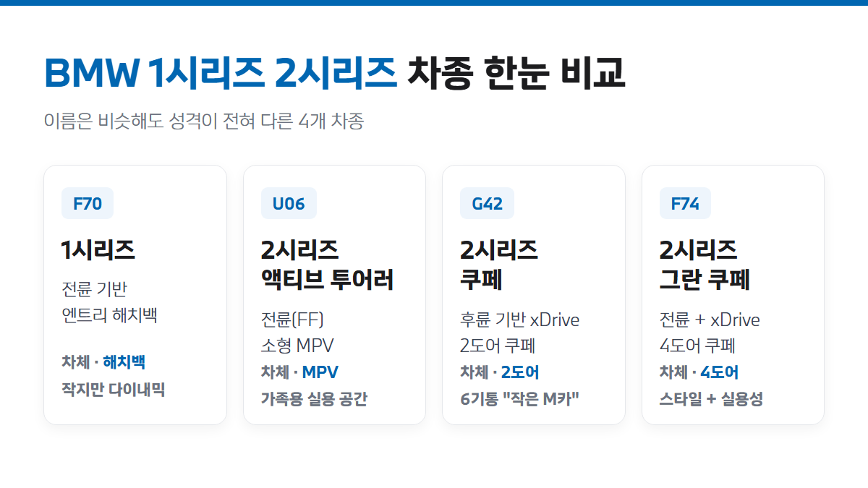
Task: Select the '2시리즈 액티브 투어러' heading
Action: point(328,265)
